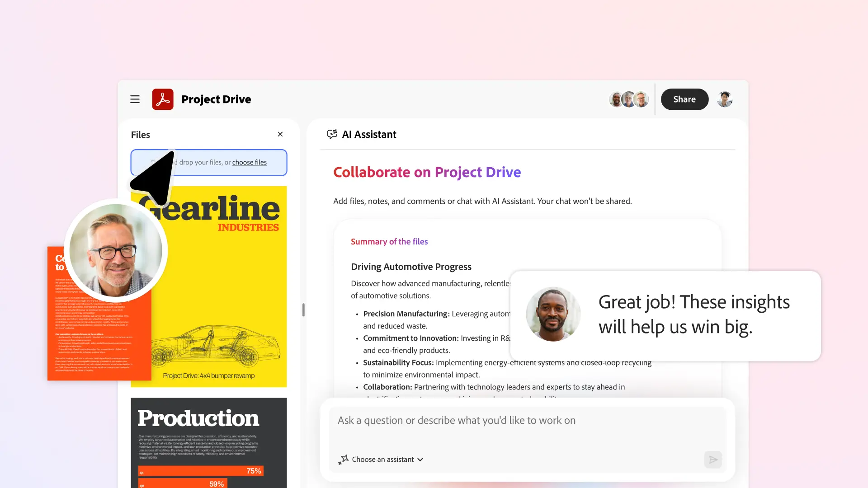Image resolution: width=868 pixels, height=488 pixels.
Task: Click the choose files link
Action: click(x=249, y=162)
